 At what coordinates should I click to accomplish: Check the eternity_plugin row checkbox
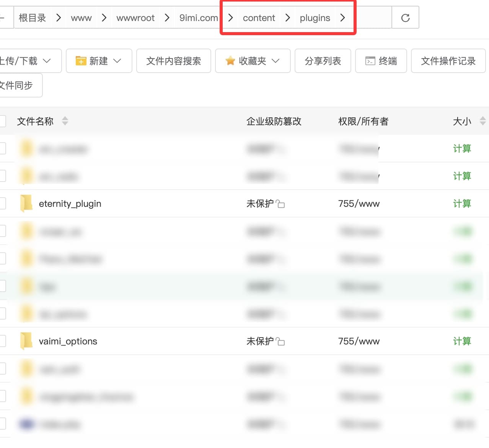click(x=2, y=203)
